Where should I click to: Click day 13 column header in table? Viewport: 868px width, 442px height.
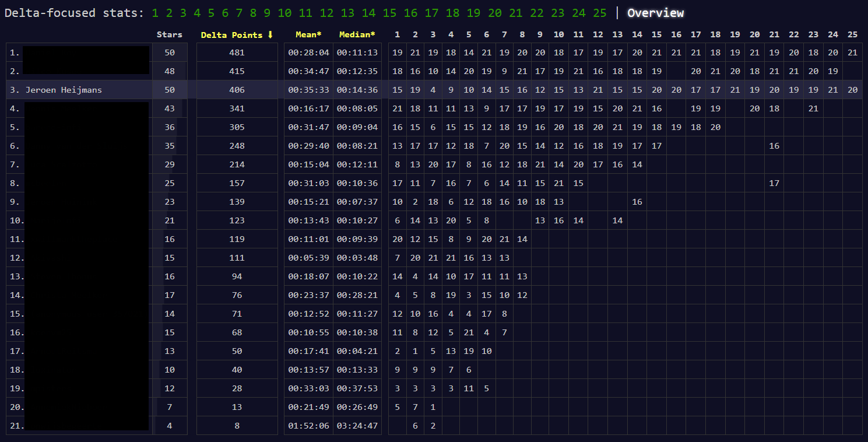pos(617,35)
